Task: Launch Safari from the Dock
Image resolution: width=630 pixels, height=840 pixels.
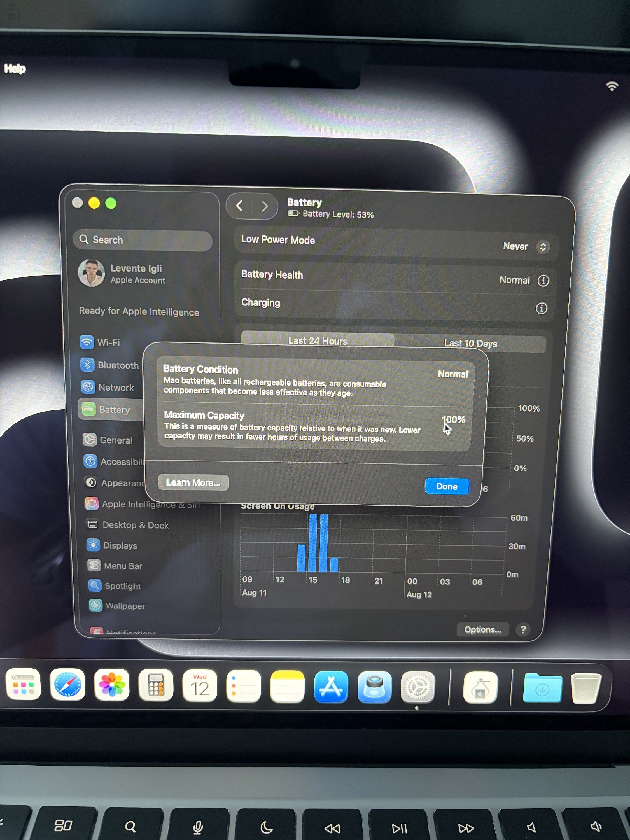Action: (x=67, y=684)
